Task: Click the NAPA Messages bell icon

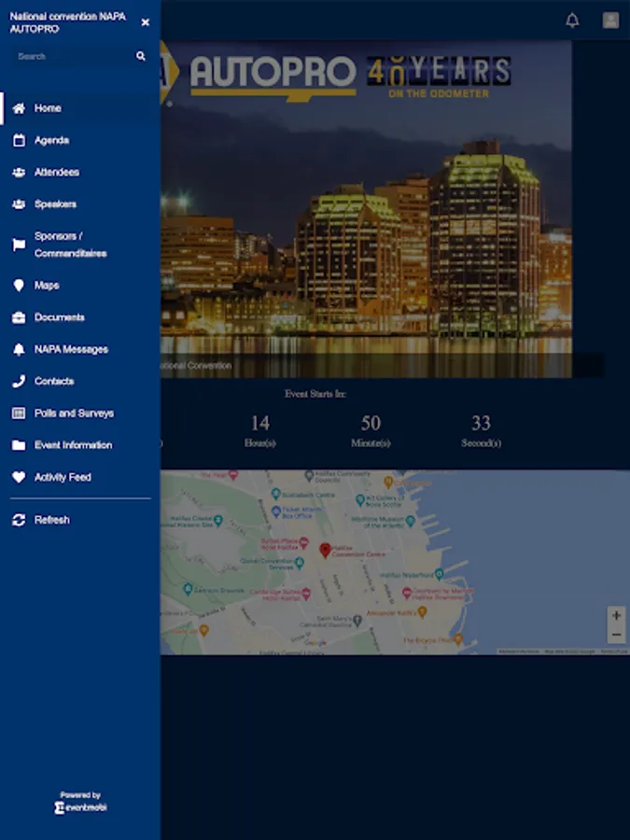Action: pos(19,349)
